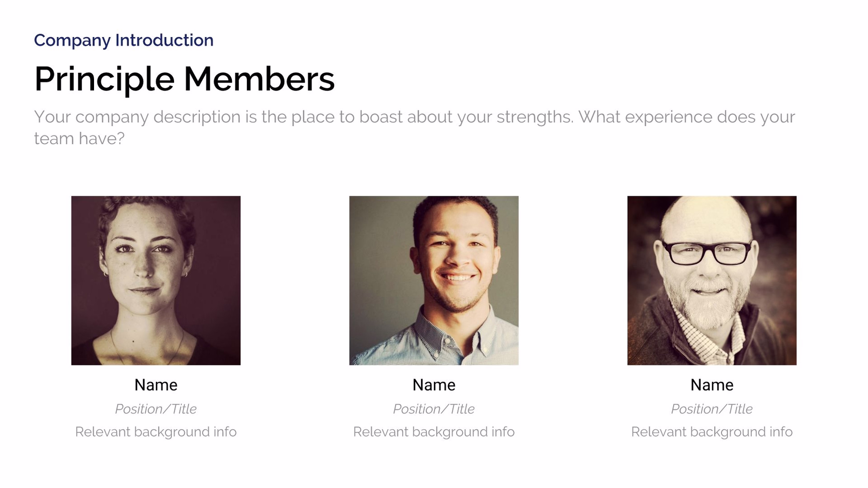868x488 pixels.
Task: Click the Name under the middle photo
Action: (x=434, y=385)
